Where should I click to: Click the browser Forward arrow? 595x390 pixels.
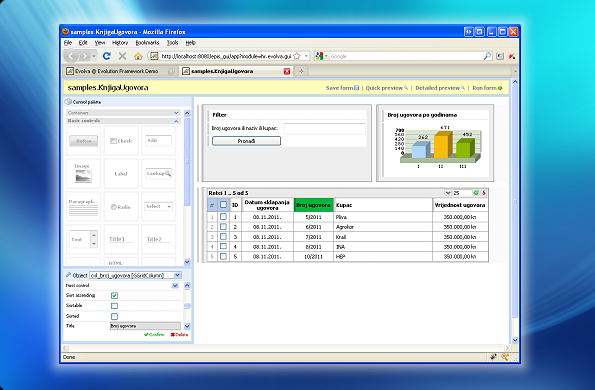pyautogui.click(x=85, y=56)
